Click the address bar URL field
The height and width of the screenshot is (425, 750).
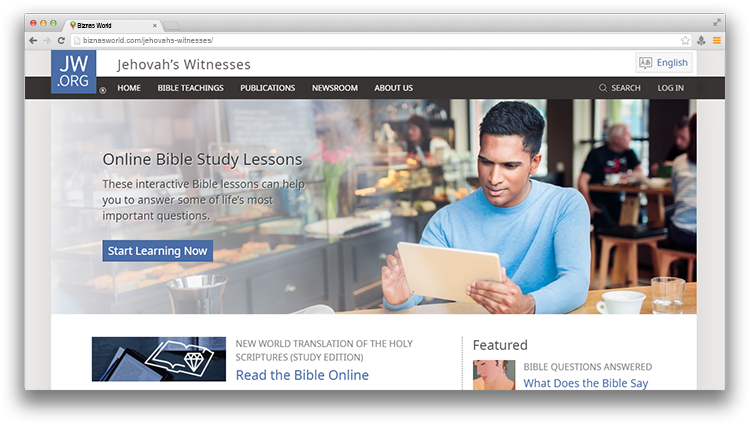click(375, 41)
